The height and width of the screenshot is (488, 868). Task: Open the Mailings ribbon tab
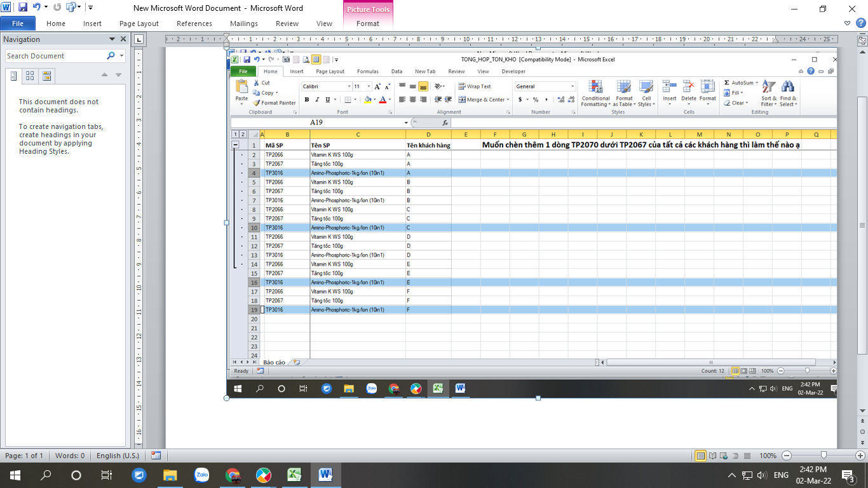(x=244, y=24)
